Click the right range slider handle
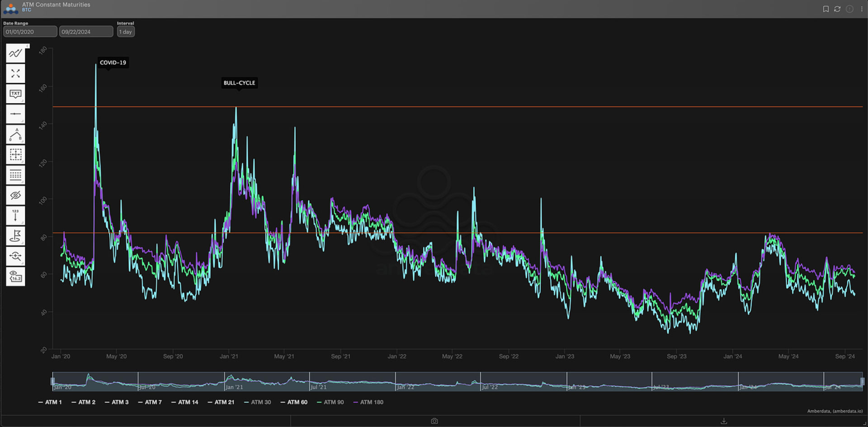This screenshot has height=427, width=868. pos(862,381)
